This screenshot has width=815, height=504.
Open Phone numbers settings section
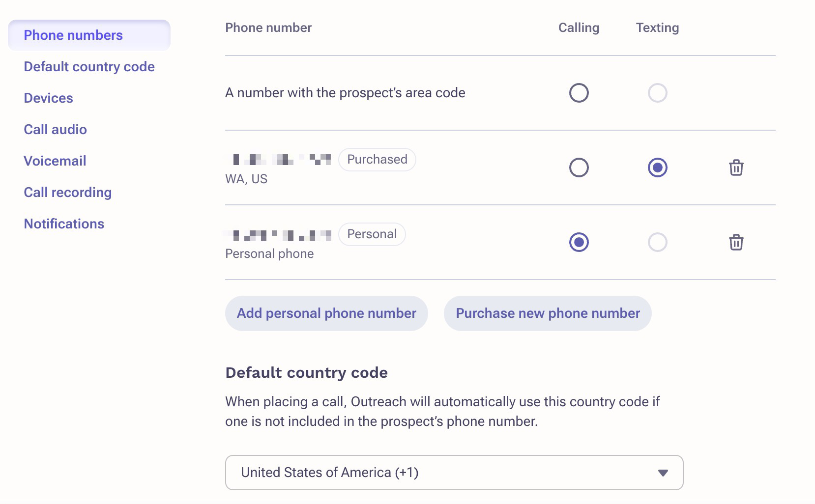point(73,35)
